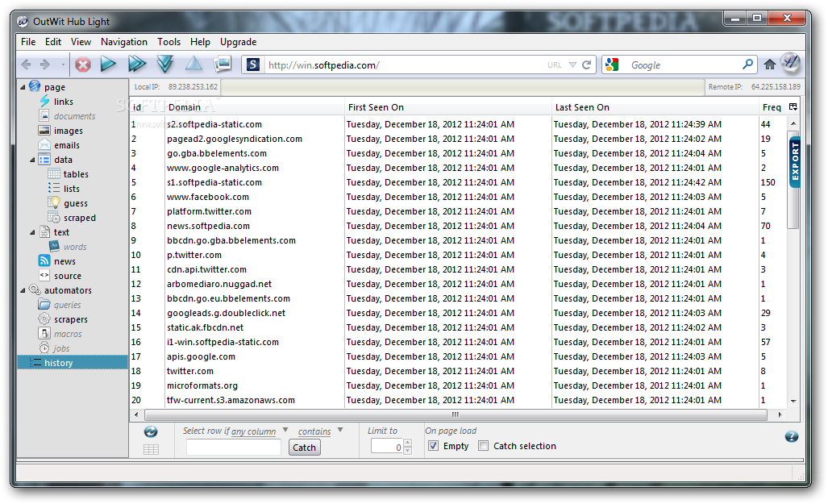Collapse the automators tree node

click(x=23, y=290)
